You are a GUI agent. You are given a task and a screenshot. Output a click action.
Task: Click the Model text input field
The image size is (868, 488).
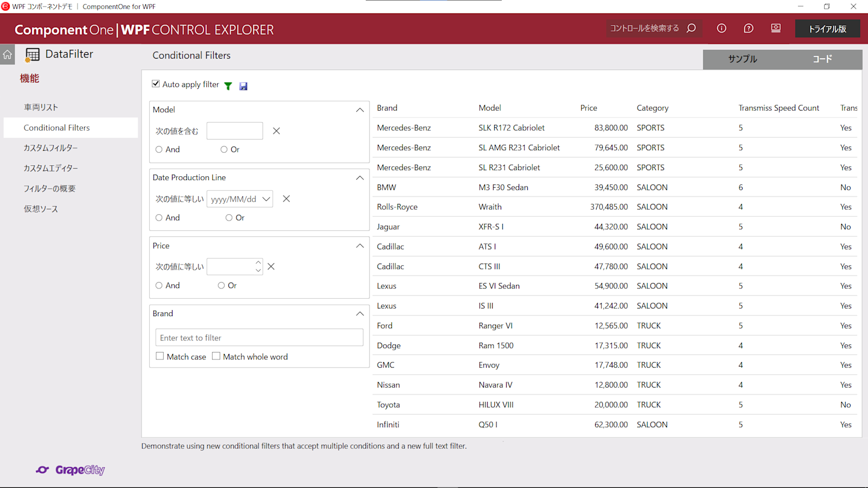click(x=235, y=131)
